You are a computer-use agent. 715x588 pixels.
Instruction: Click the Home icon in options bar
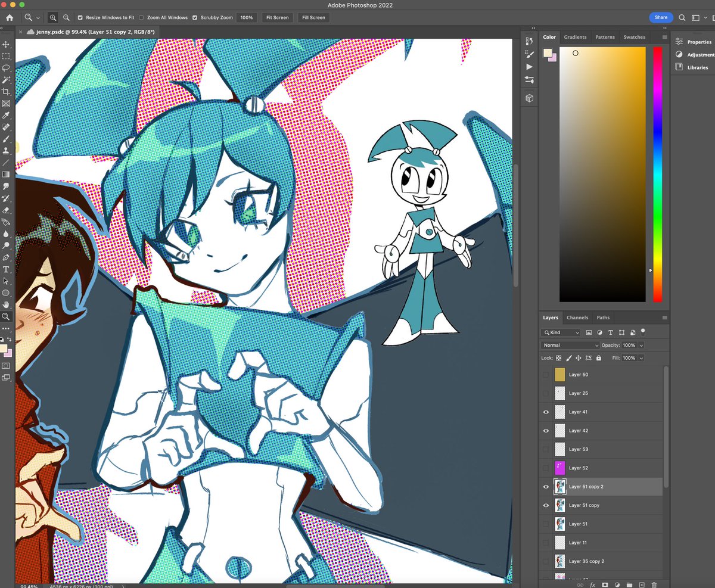10,18
